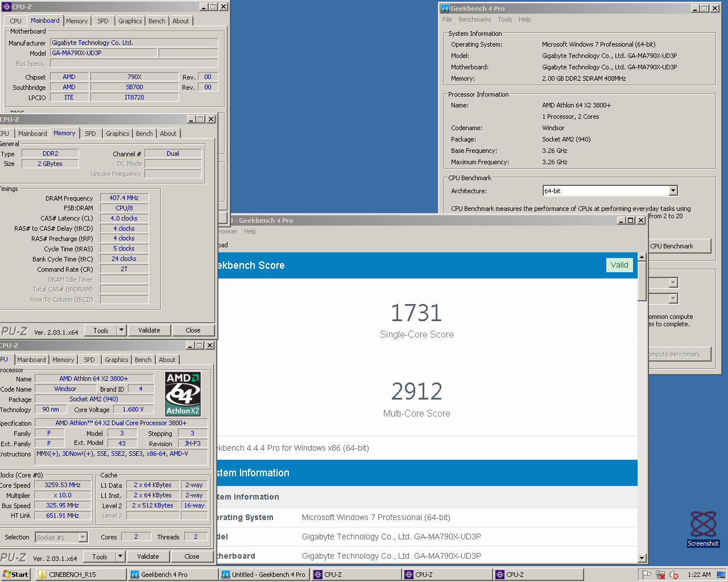Click the Valid badge on Geekbench score
Viewport: 728px width, 582px height.
(x=619, y=265)
